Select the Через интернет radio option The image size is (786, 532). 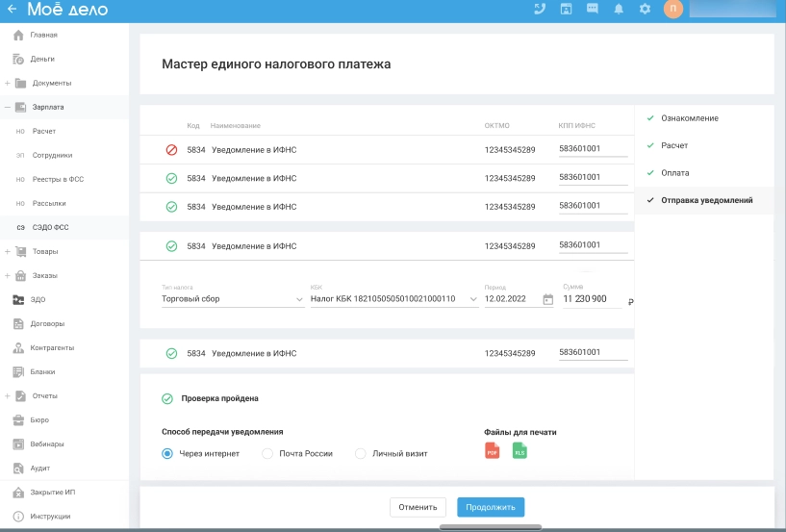tap(167, 454)
